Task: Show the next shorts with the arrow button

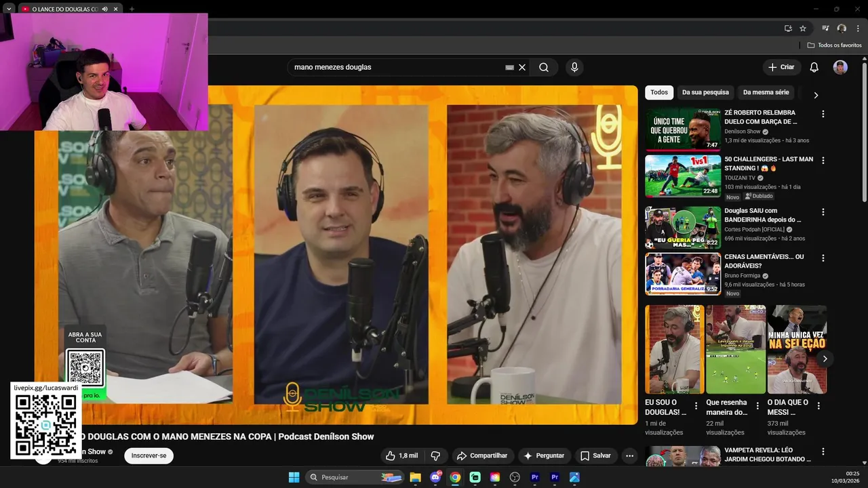Action: click(x=825, y=359)
